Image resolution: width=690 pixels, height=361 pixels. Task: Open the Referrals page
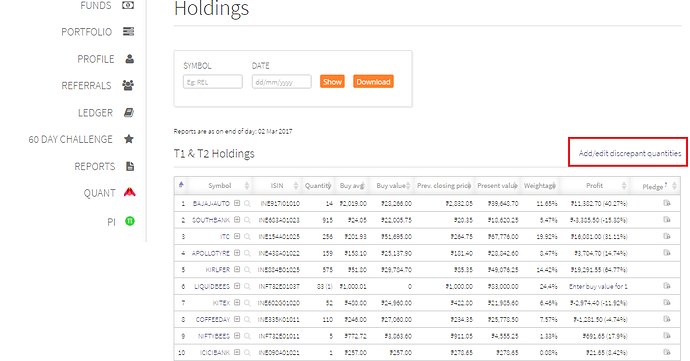tap(86, 85)
